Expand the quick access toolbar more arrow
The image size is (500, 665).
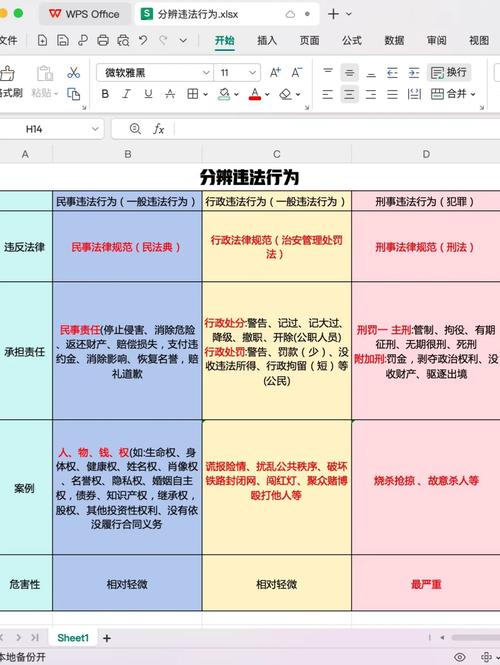(x=183, y=41)
